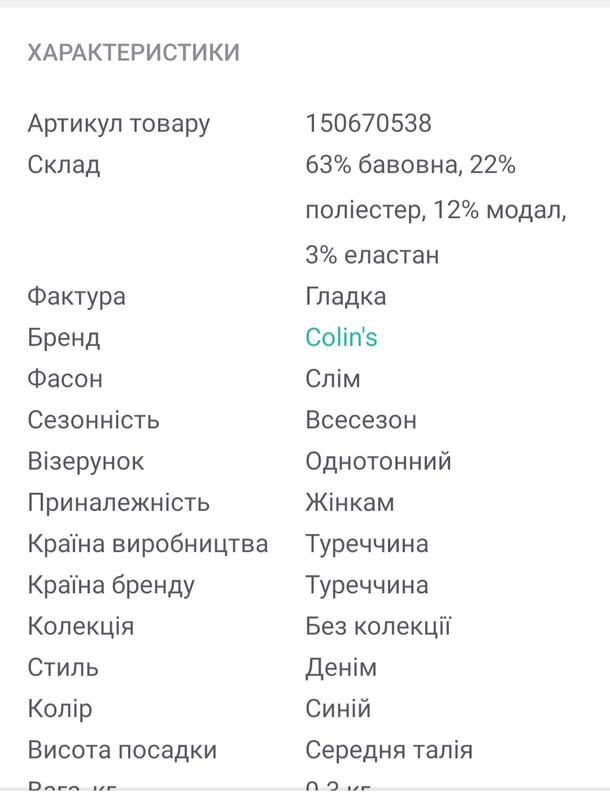610x800 pixels.
Task: Click the 3% еластан text line
Action: (x=372, y=255)
